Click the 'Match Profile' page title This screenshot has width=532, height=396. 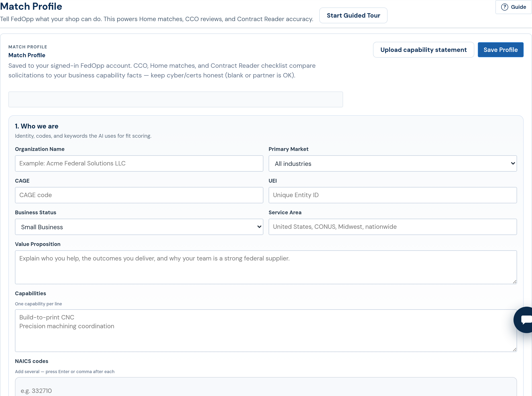(31, 6)
